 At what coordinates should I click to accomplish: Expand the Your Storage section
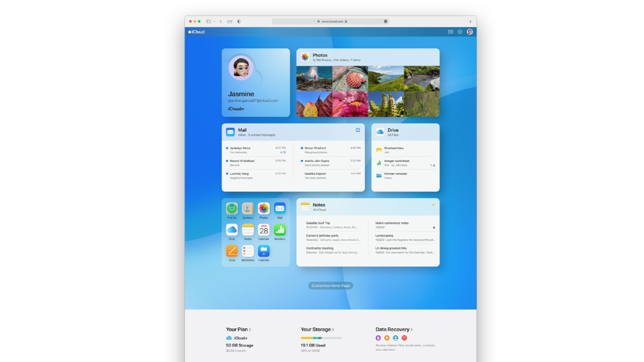pyautogui.click(x=316, y=329)
